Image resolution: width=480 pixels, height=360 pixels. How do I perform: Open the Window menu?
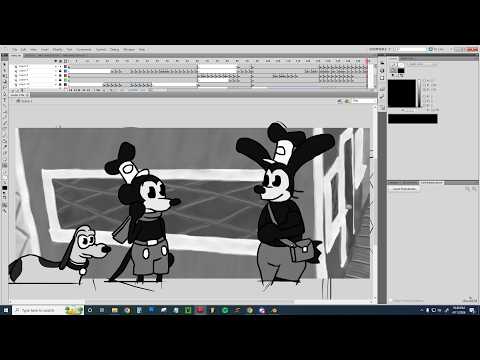[x=129, y=49]
